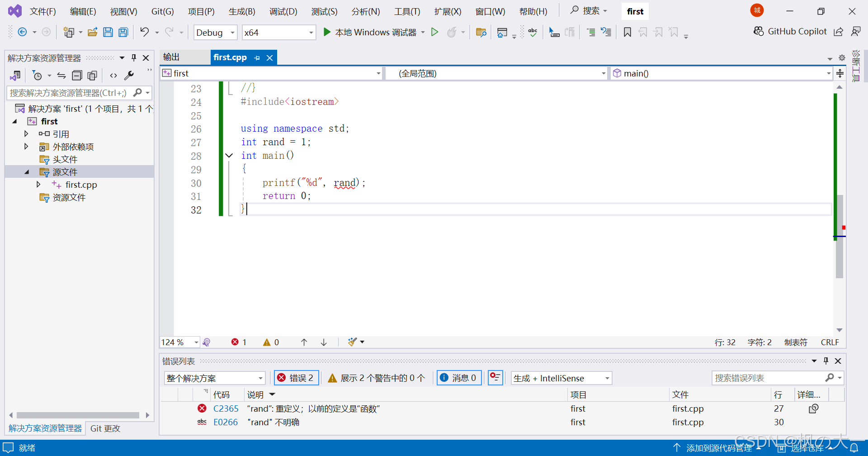Click the bookmark toggle icon

click(x=627, y=32)
